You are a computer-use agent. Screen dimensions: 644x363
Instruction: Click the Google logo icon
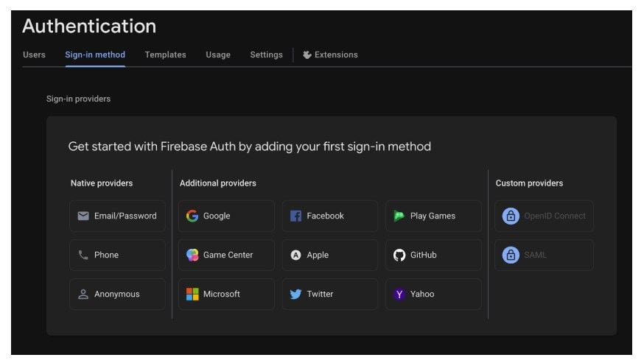[192, 216]
